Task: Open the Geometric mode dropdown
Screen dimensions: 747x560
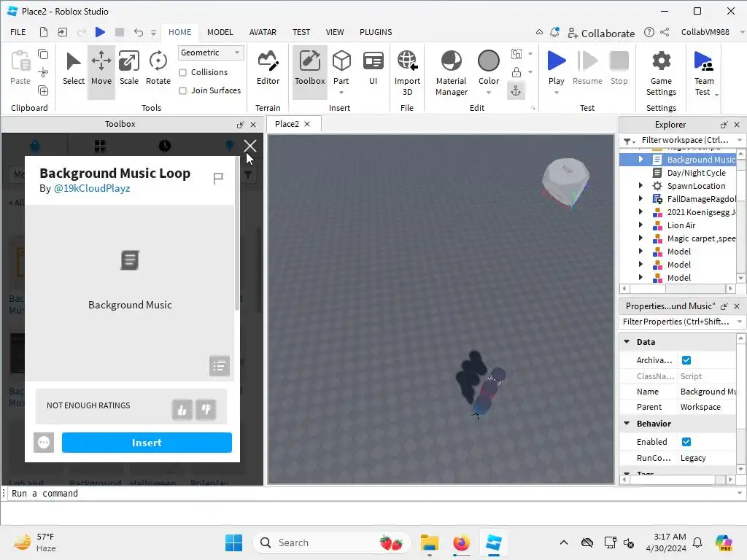Action: pyautogui.click(x=211, y=52)
